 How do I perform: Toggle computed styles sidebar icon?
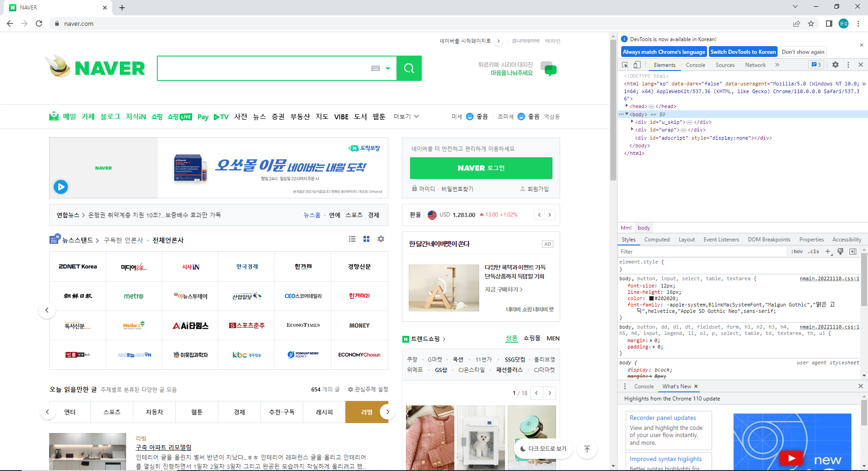tap(853, 251)
